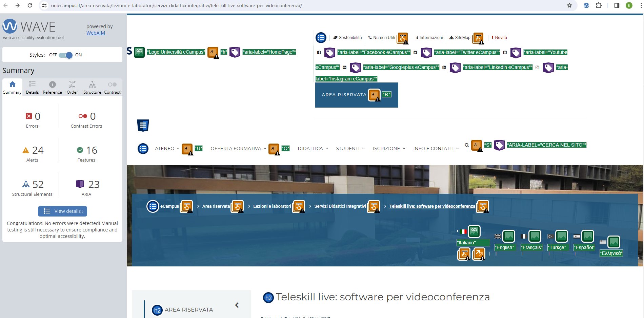Click the list structure icon before Sostenibilità
Screen dimensions: 644x318
point(321,38)
